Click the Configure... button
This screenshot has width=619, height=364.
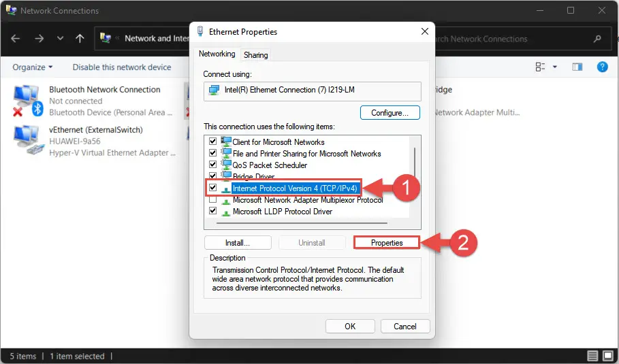[390, 113]
